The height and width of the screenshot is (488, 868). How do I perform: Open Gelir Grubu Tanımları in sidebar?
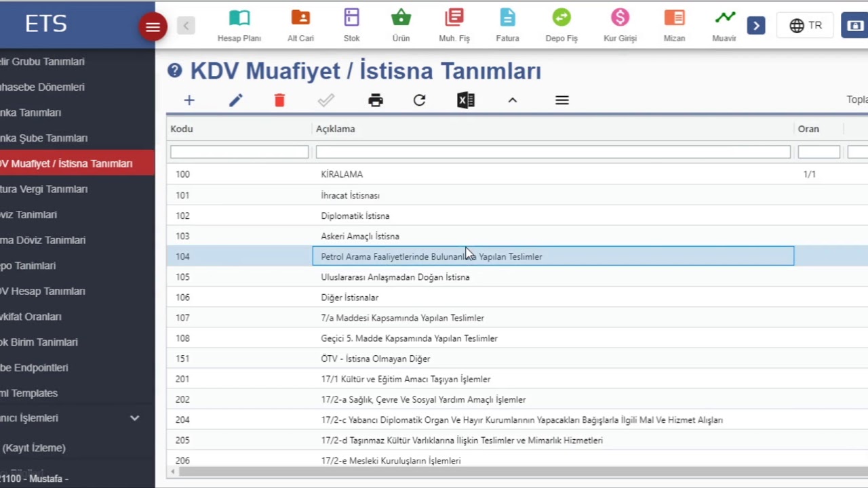point(77,61)
